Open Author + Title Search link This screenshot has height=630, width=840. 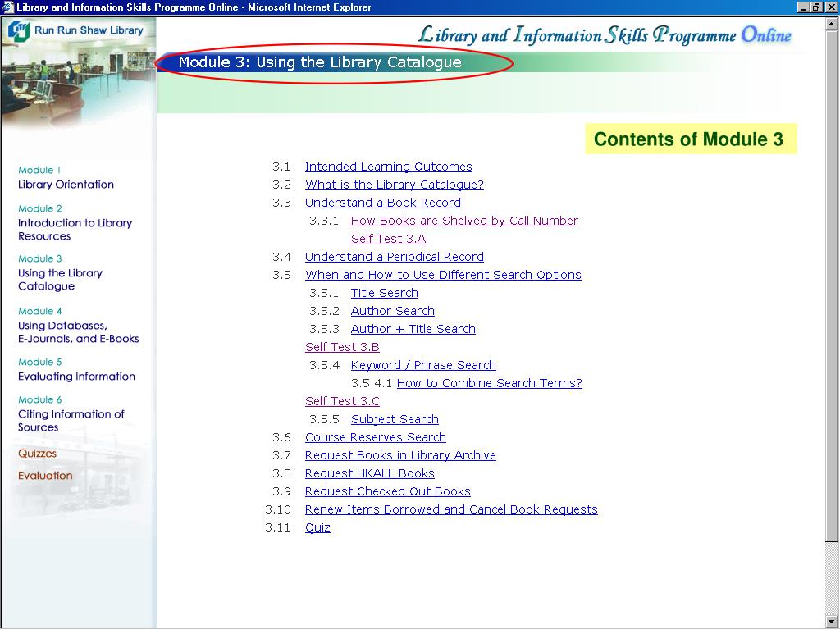[x=413, y=329]
